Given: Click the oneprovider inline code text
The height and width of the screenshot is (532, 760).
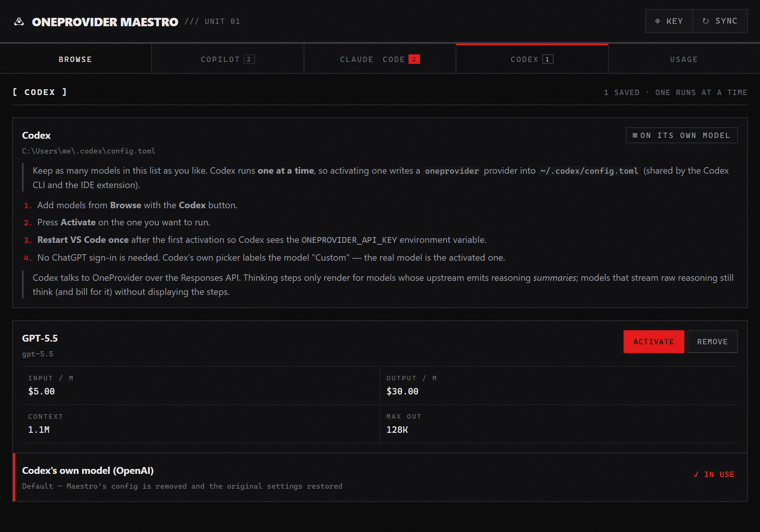Looking at the screenshot, I should tap(452, 171).
